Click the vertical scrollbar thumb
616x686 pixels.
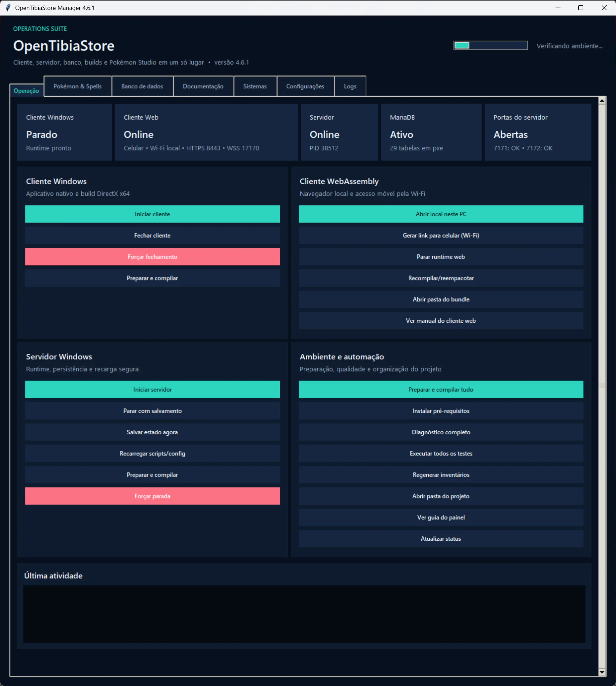coord(602,386)
